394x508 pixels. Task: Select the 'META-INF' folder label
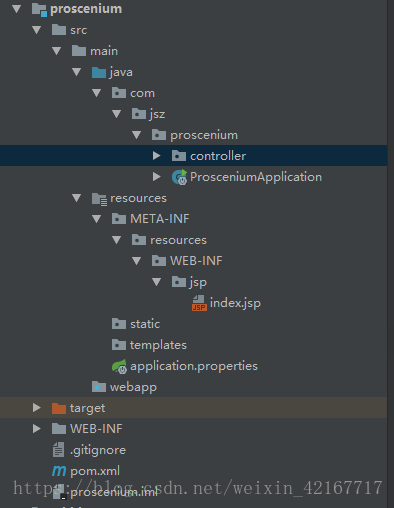click(x=160, y=219)
